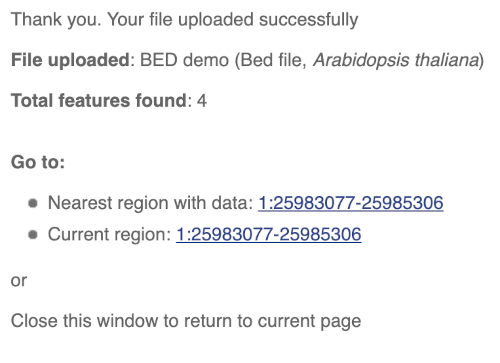
Task: Follow the Current region 1:25983077-25985306 link
Action: tap(269, 234)
